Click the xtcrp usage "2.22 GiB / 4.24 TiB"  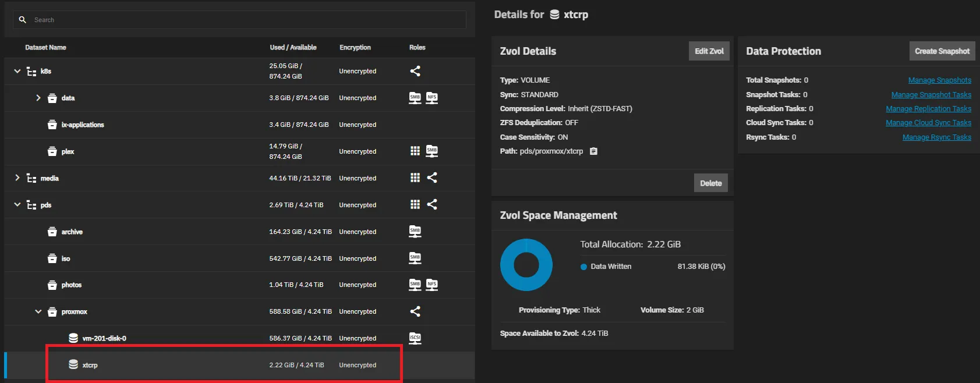click(296, 365)
